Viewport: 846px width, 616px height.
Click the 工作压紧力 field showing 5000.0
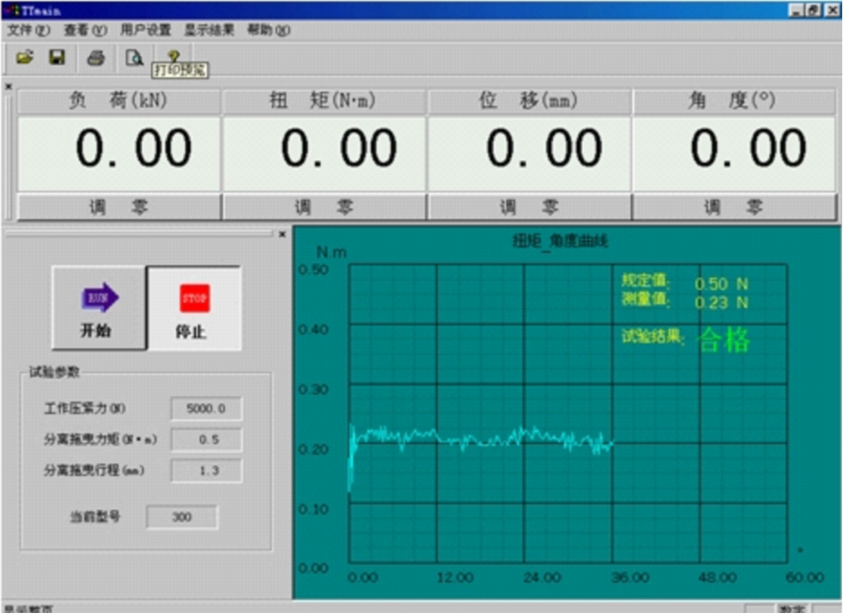(206, 408)
